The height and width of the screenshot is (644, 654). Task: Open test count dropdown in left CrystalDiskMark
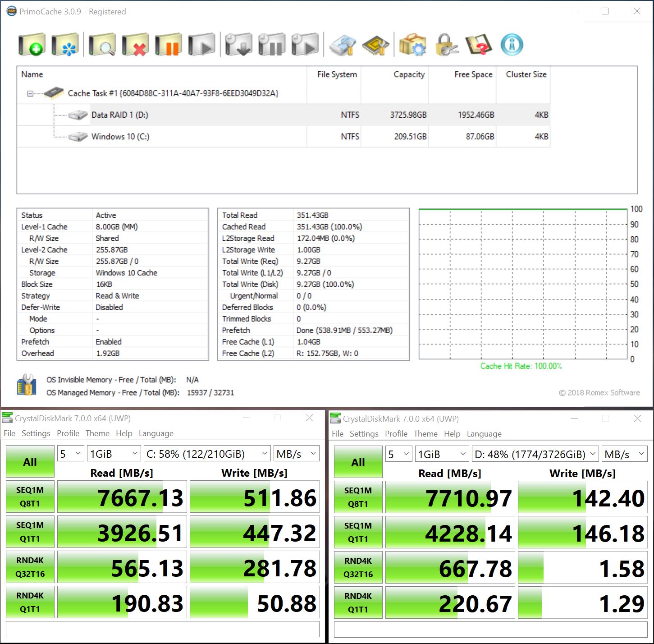tap(71, 454)
